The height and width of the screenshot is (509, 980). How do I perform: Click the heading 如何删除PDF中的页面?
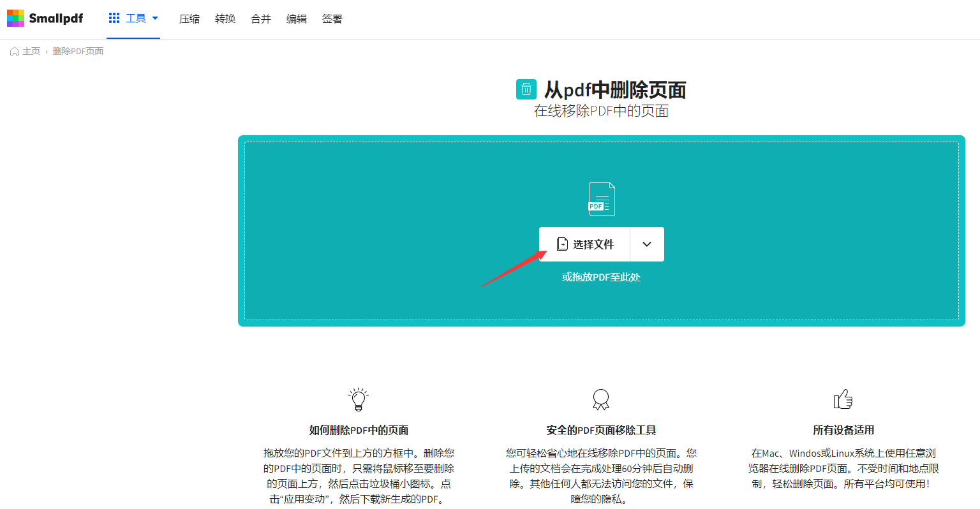359,430
